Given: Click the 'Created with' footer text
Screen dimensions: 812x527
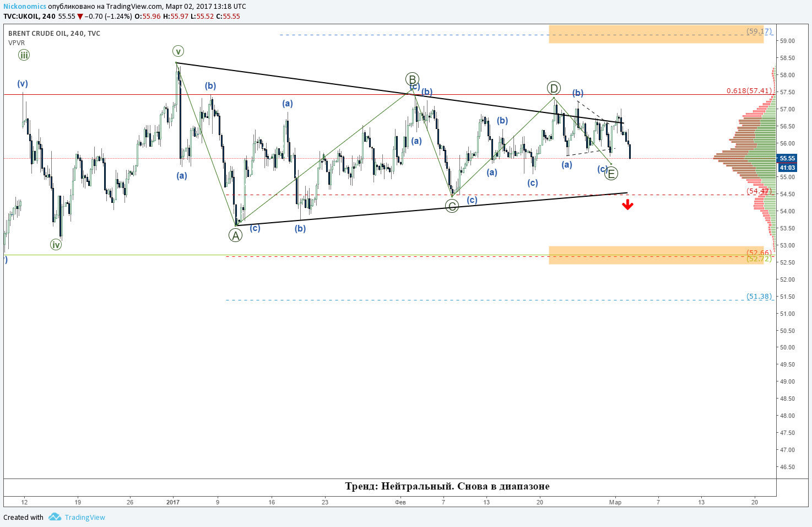Looking at the screenshot, I should (23, 517).
